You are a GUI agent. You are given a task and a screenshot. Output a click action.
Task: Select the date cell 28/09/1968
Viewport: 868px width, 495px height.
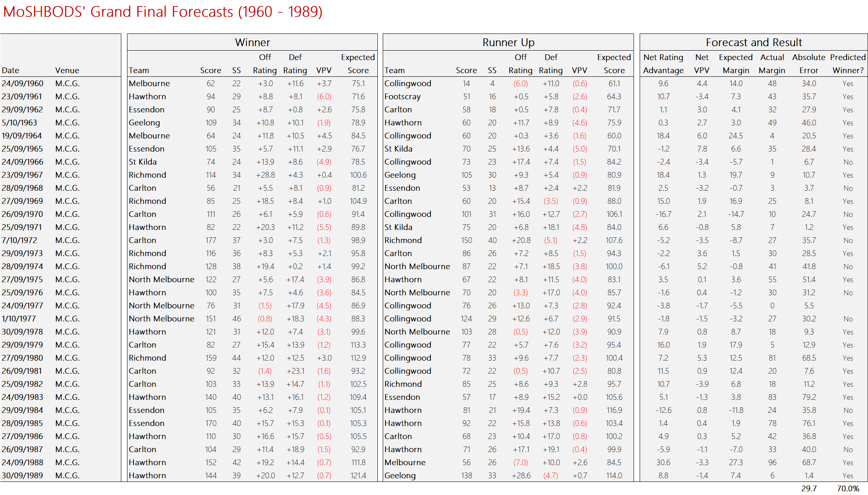tap(22, 188)
